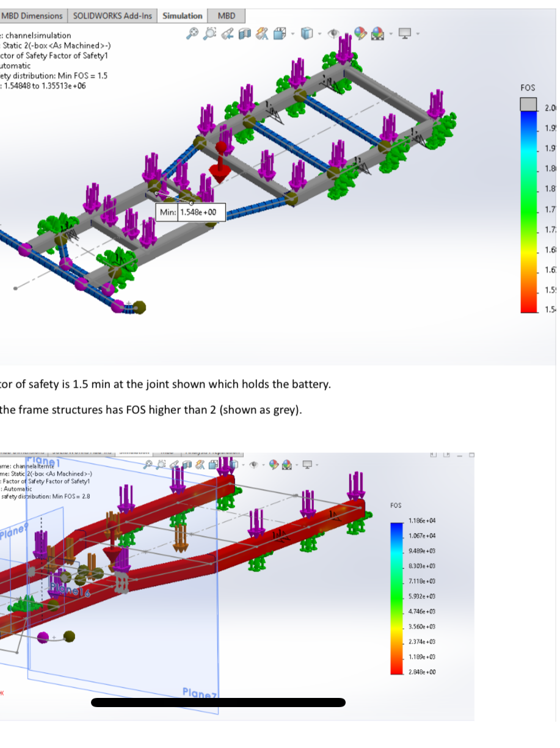560x748 pixels.
Task: Select the Simulation tab
Action: click(183, 16)
